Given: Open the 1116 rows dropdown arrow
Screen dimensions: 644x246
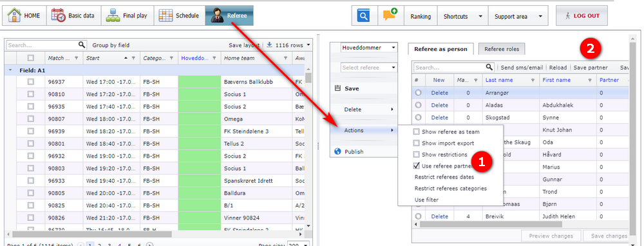Looking at the screenshot, I should tap(308, 45).
